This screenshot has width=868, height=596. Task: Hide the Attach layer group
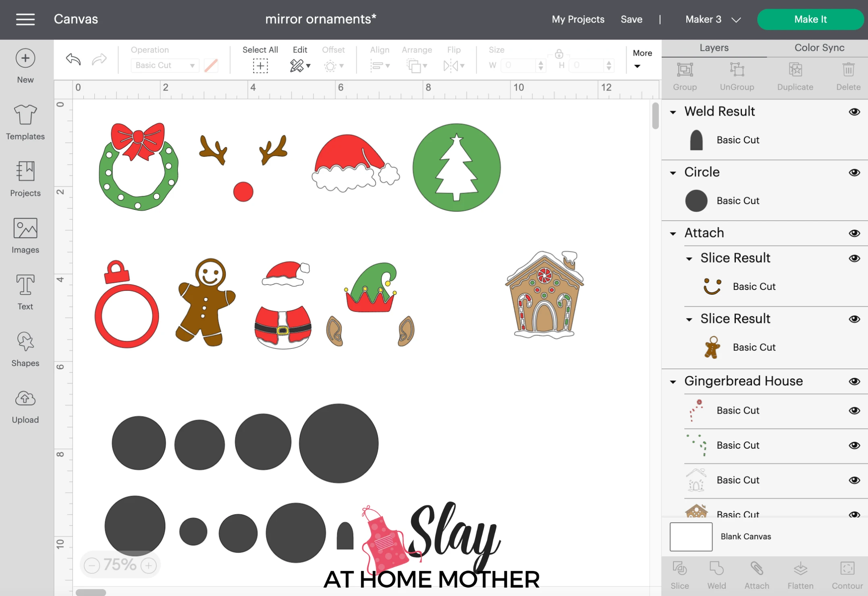coord(854,233)
